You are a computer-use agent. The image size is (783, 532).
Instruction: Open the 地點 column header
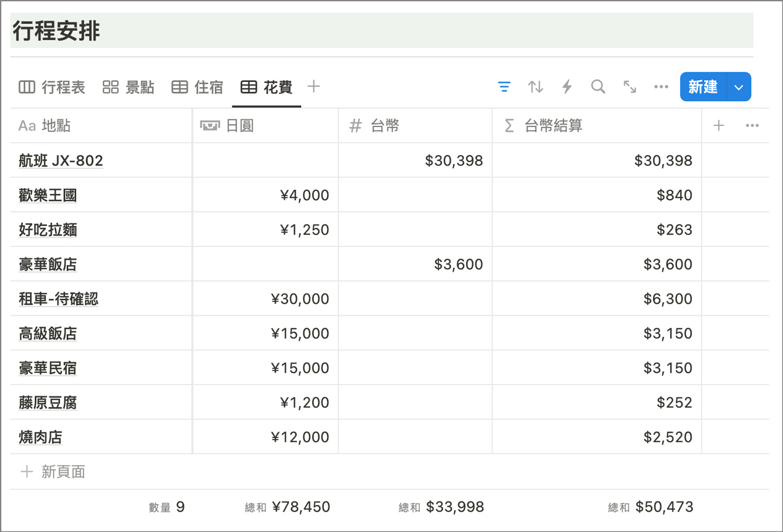tap(101, 125)
